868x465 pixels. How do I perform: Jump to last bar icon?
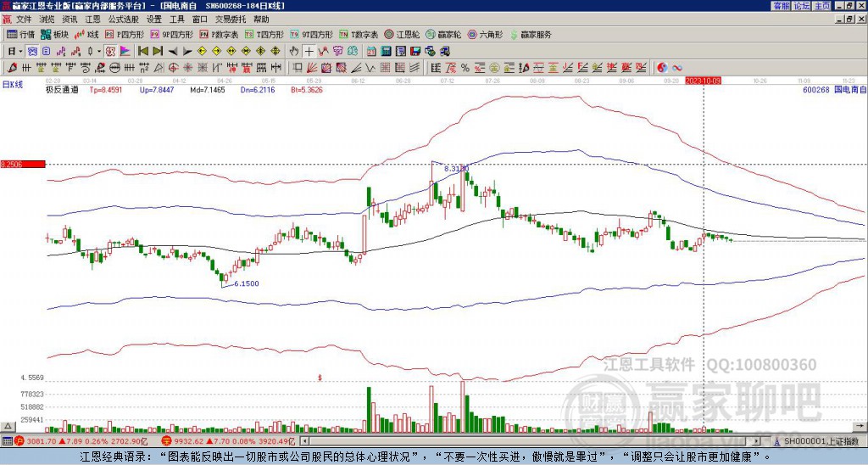[158, 52]
